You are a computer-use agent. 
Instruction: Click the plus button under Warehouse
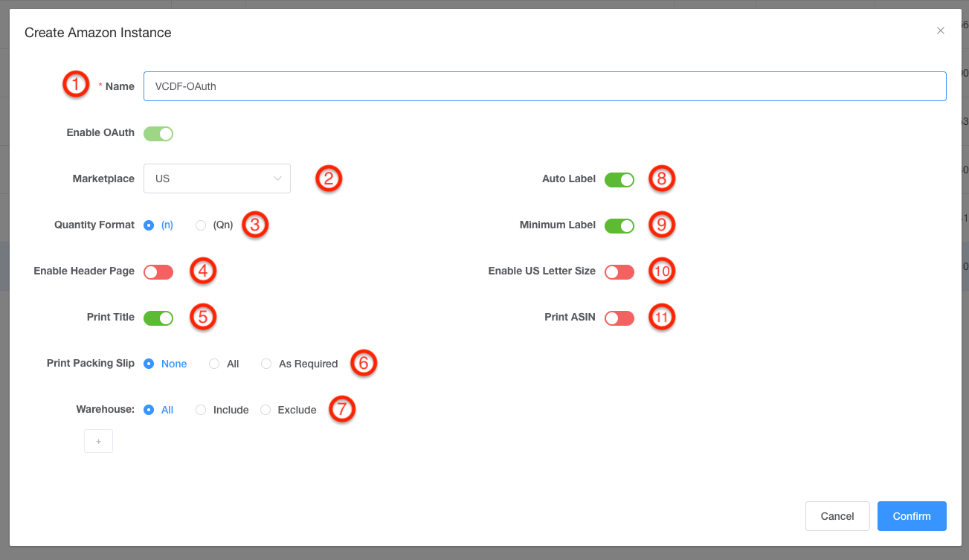pyautogui.click(x=98, y=441)
